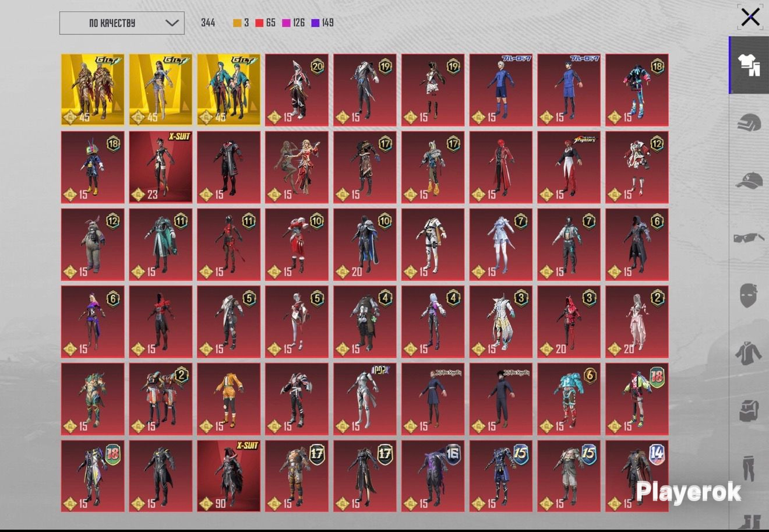Select the purple blonde-haired outfit with badge 6

(93, 322)
